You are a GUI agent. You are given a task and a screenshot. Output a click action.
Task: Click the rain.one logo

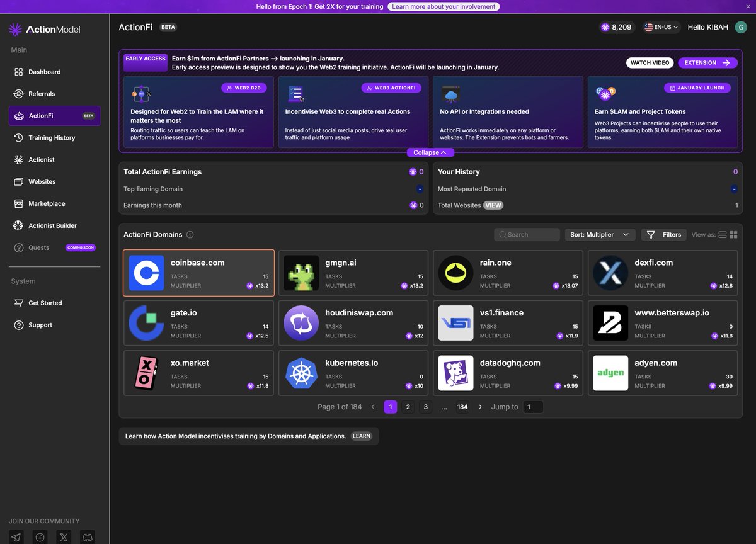click(x=455, y=273)
